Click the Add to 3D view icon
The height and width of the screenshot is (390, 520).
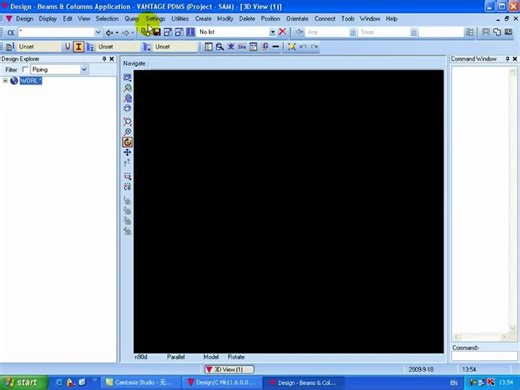tap(168, 32)
